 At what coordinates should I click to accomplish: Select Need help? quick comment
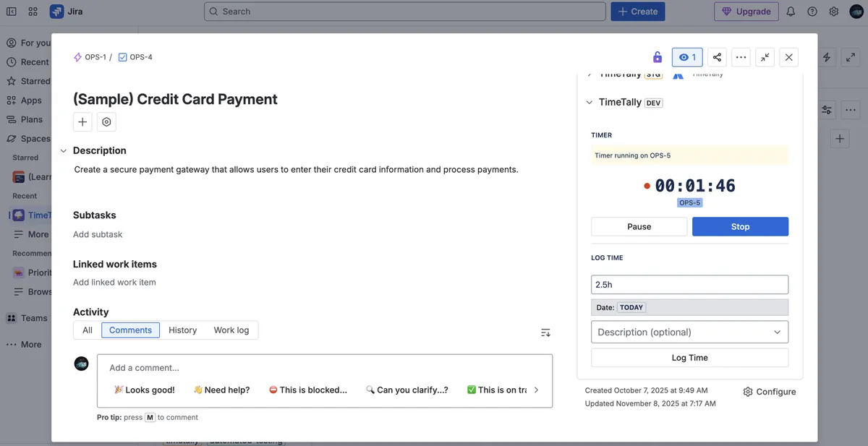pyautogui.click(x=221, y=390)
